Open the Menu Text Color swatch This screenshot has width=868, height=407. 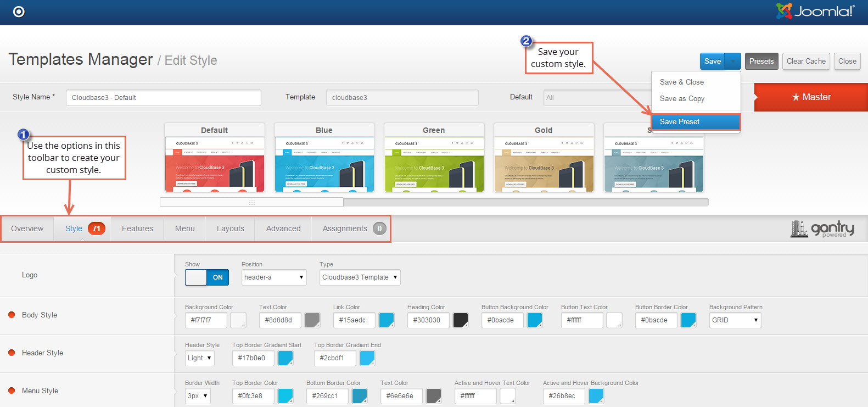click(434, 396)
